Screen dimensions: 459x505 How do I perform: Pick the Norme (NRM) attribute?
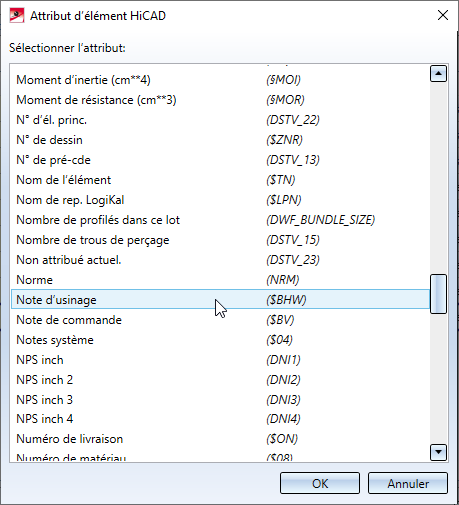coord(220,280)
